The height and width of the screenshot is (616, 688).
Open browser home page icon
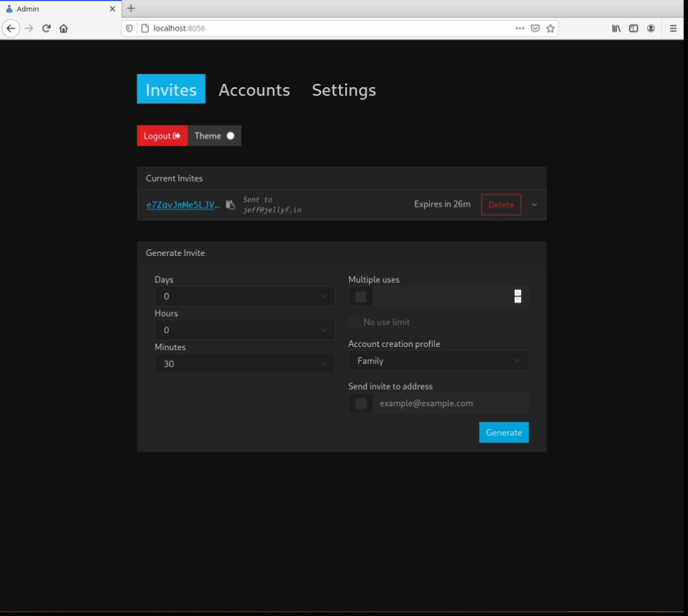(x=64, y=28)
